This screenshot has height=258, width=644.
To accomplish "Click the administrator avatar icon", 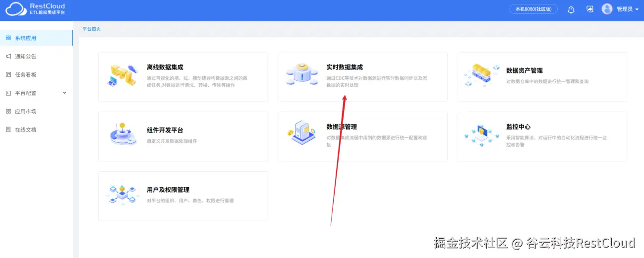I will tap(607, 9).
